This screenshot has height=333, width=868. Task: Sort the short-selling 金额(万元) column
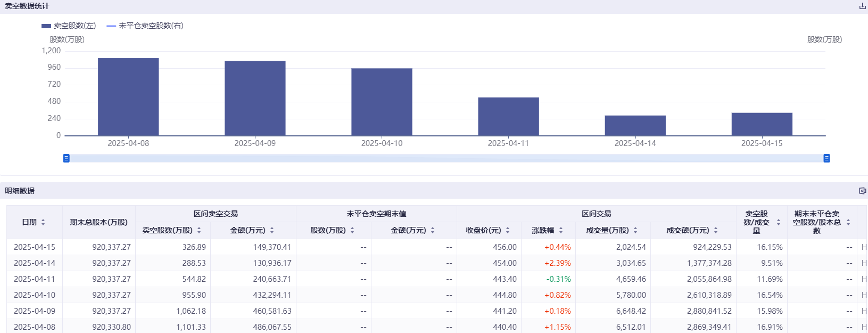[272, 230]
